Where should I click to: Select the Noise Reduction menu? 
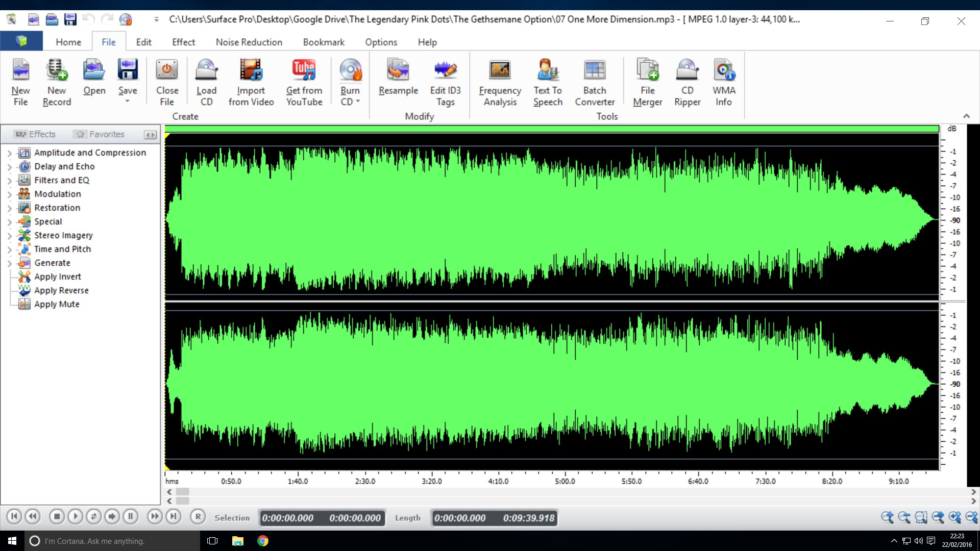click(249, 42)
